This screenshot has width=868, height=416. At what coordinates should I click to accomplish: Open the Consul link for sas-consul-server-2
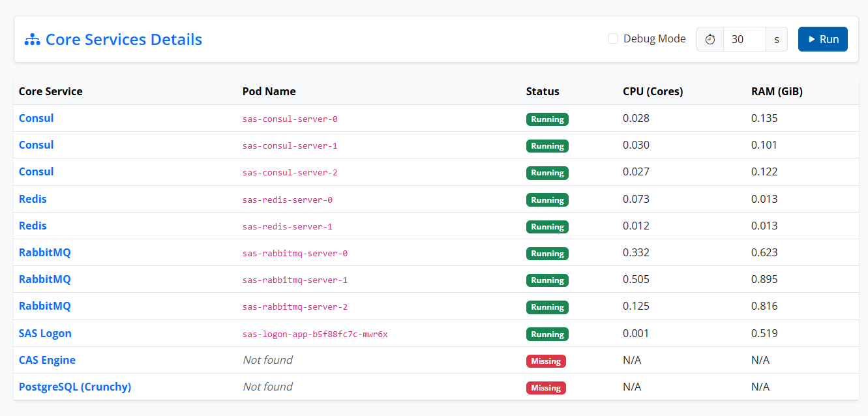(37, 171)
